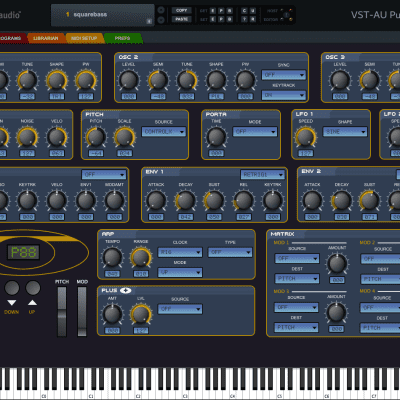This screenshot has height=400, width=400.
Task: Click OSC 2 PW knob
Action: click(x=245, y=80)
